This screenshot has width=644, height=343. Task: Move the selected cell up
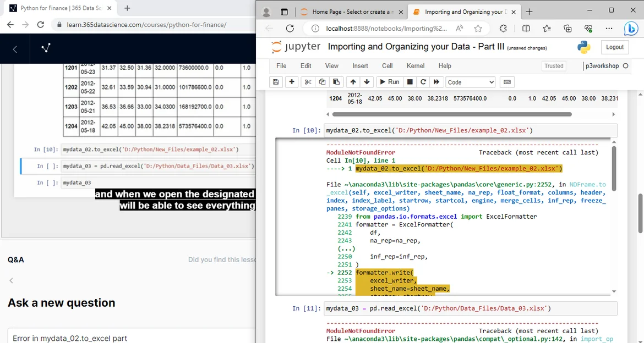pos(353,82)
